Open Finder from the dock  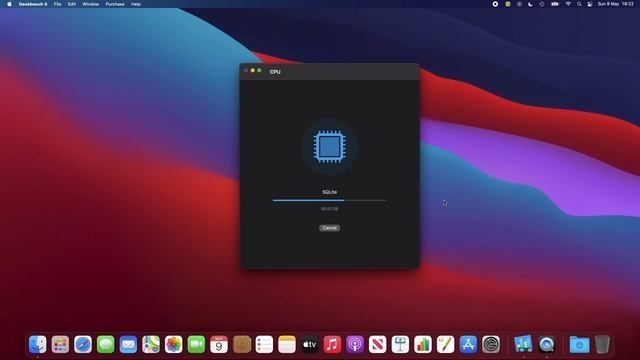coord(38,344)
